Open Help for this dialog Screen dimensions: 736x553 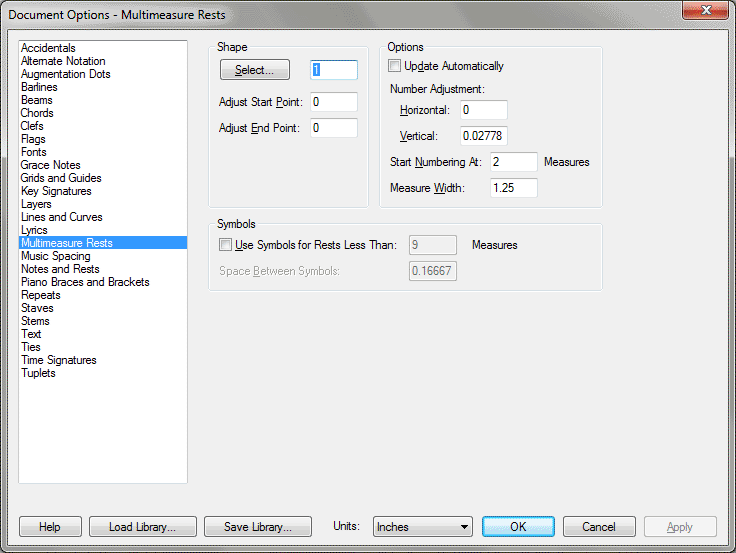tap(50, 527)
